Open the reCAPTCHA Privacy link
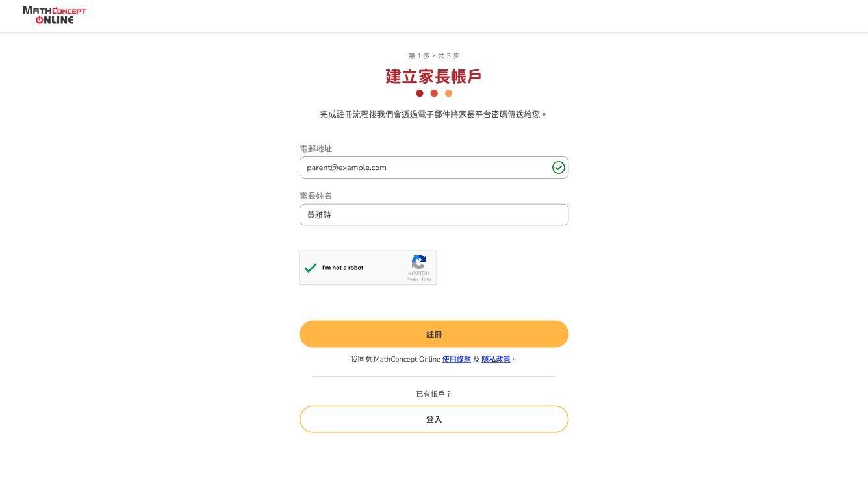Screen dimensions: 868x487 pos(413,279)
